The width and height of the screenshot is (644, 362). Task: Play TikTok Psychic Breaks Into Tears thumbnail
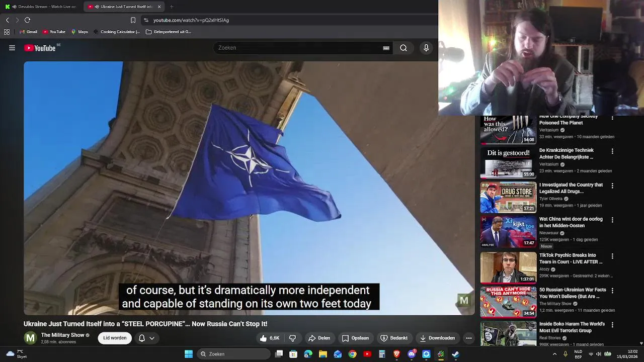[508, 267]
